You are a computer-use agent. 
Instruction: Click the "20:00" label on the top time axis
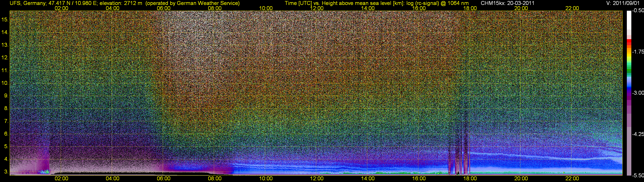[x=521, y=8]
